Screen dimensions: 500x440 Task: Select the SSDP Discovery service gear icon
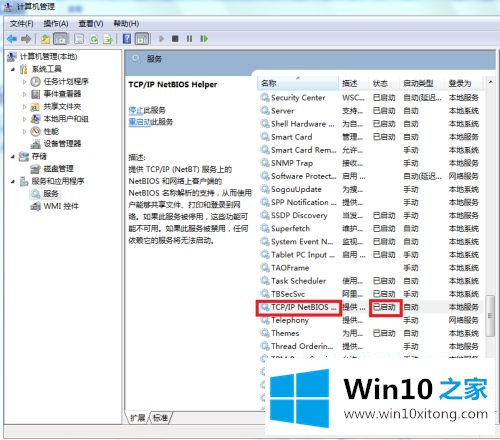[265, 216]
